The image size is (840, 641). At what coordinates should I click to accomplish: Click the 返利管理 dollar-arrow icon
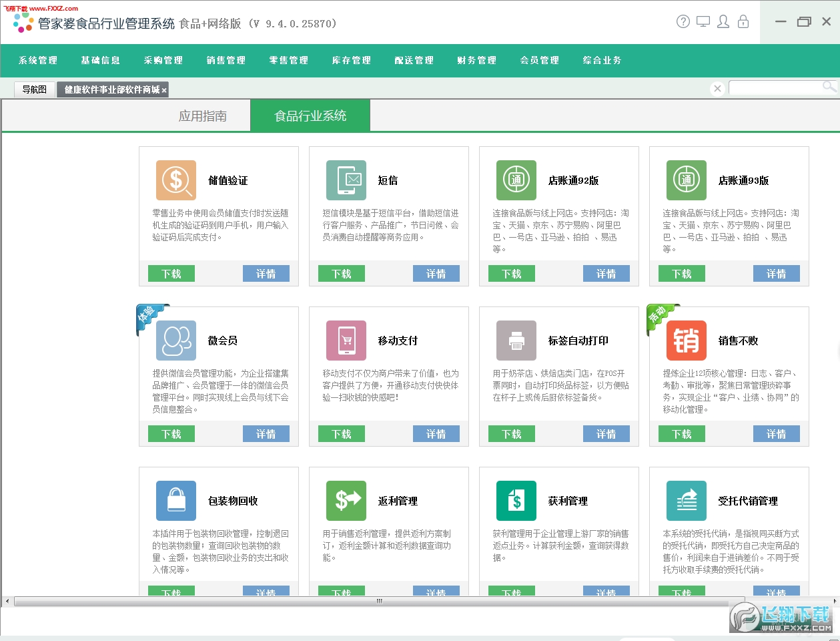[346, 500]
